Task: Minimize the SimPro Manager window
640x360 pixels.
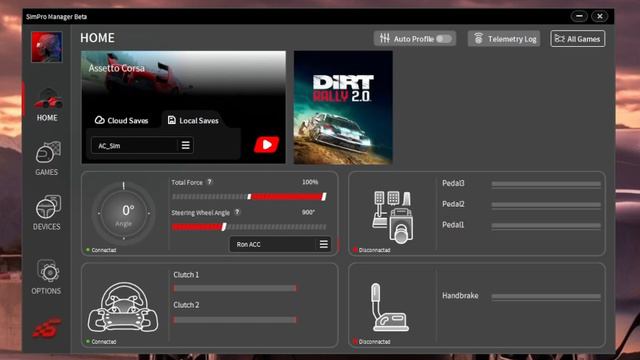Action: point(579,16)
